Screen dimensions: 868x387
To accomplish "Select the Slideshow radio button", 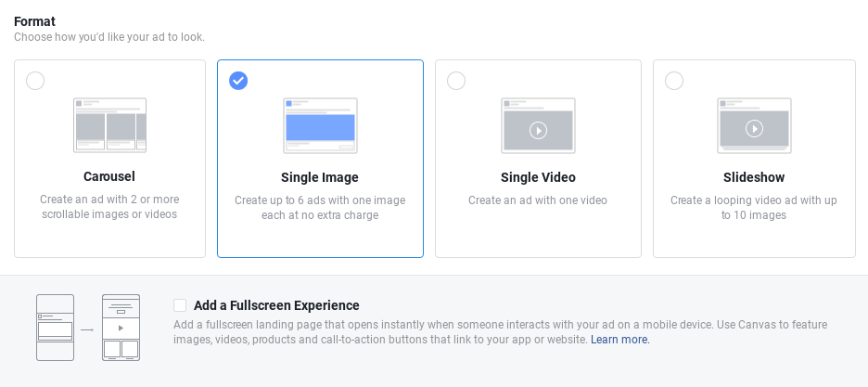I will point(673,81).
